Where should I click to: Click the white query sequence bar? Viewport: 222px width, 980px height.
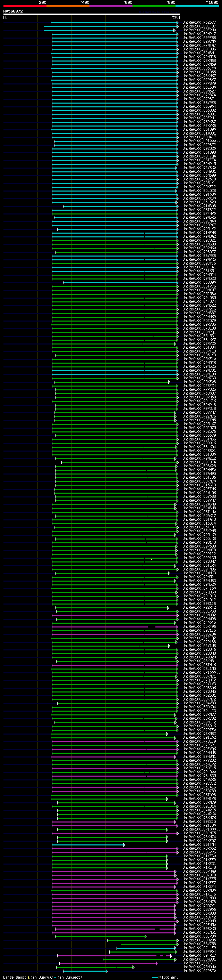91,14
